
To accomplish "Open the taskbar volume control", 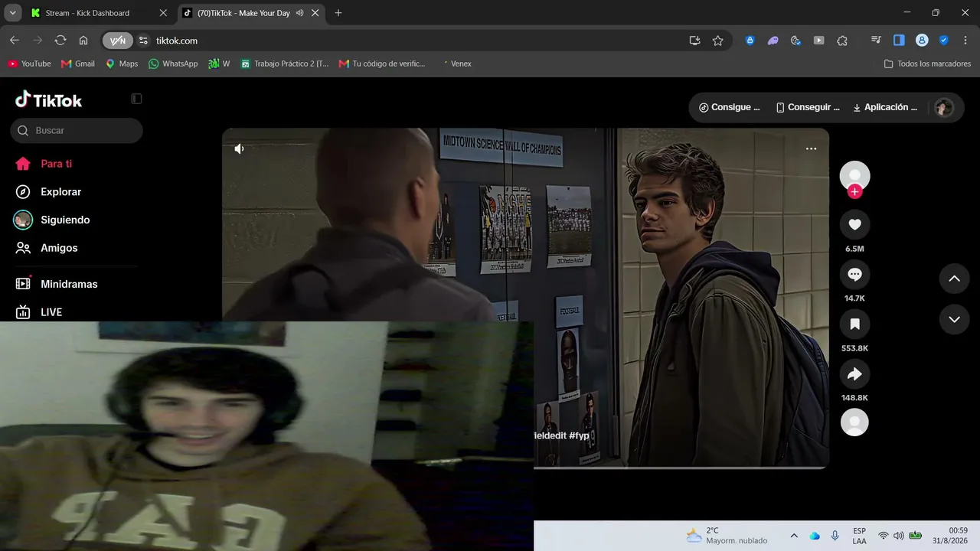I will pyautogui.click(x=898, y=536).
